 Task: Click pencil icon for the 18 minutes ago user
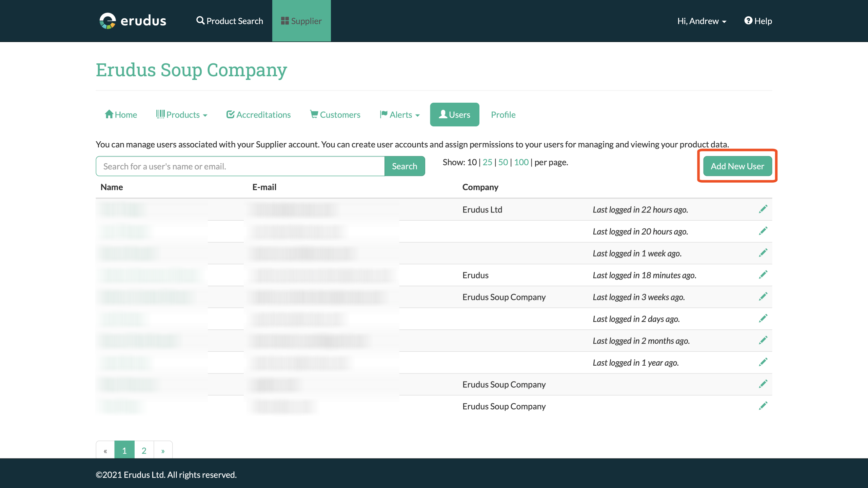[763, 275]
